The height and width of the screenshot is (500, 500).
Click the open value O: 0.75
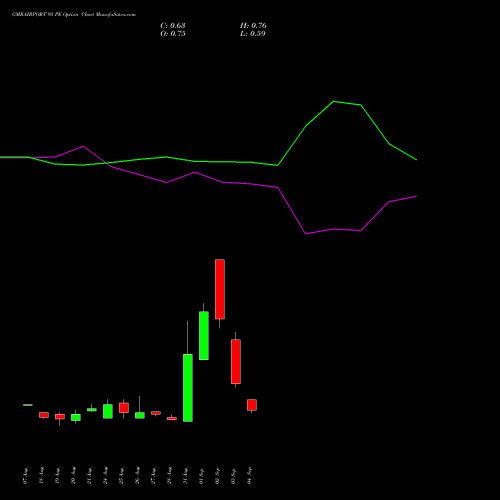pos(173,34)
